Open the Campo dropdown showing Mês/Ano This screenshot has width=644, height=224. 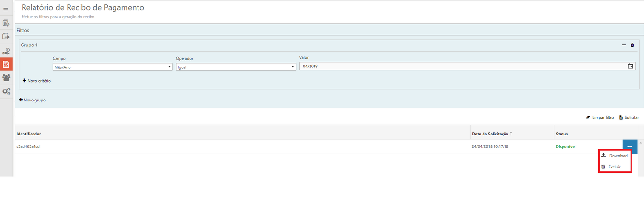113,67
